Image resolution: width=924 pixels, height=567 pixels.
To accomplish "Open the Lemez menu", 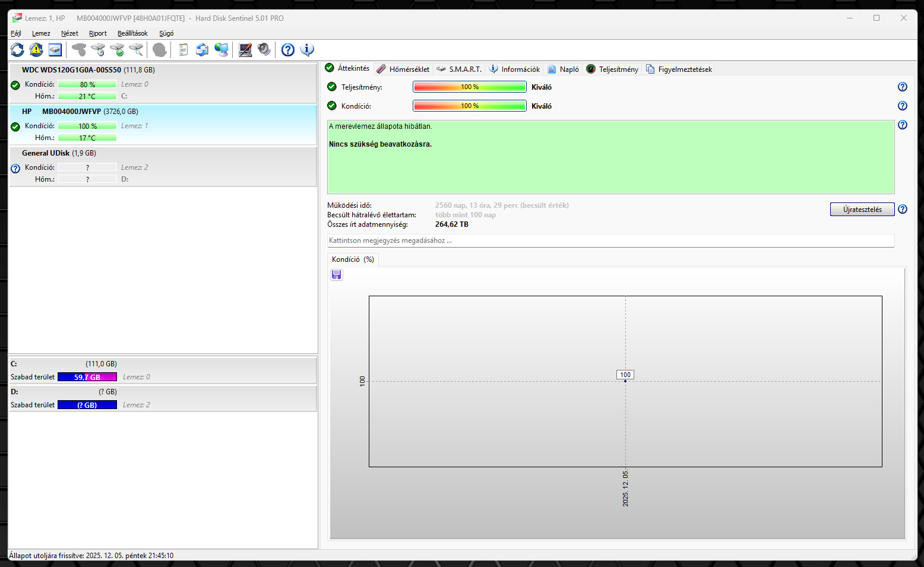I will [x=41, y=33].
